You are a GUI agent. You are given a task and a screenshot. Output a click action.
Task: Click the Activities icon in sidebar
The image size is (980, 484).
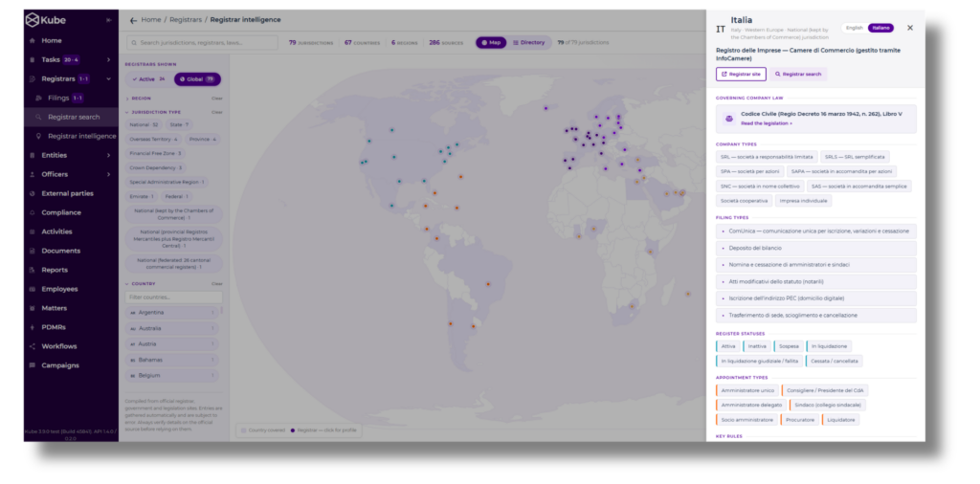tap(33, 231)
